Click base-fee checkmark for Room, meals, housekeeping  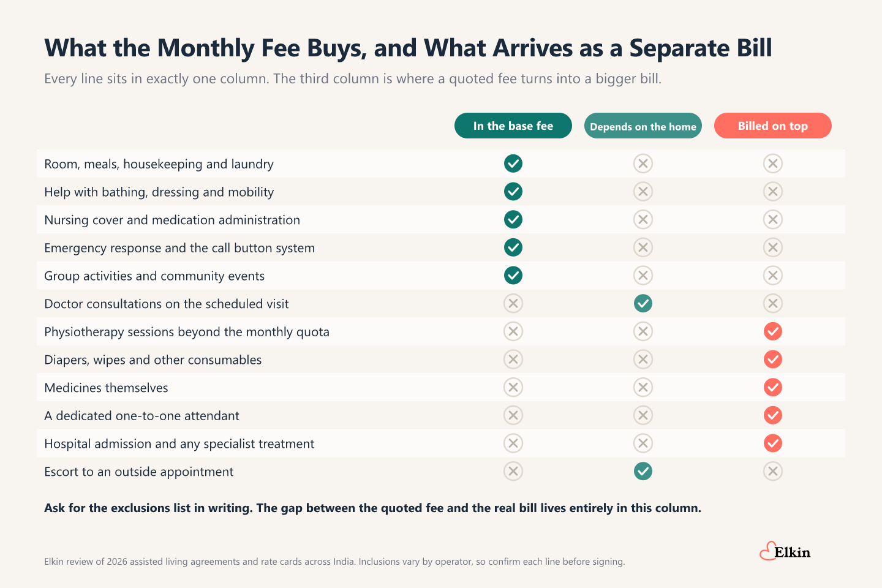[513, 164]
